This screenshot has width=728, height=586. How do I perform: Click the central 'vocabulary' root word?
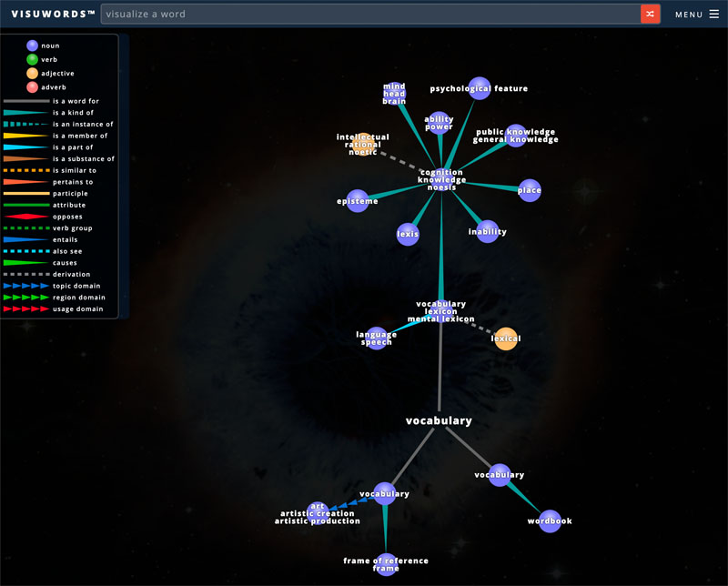(x=439, y=420)
